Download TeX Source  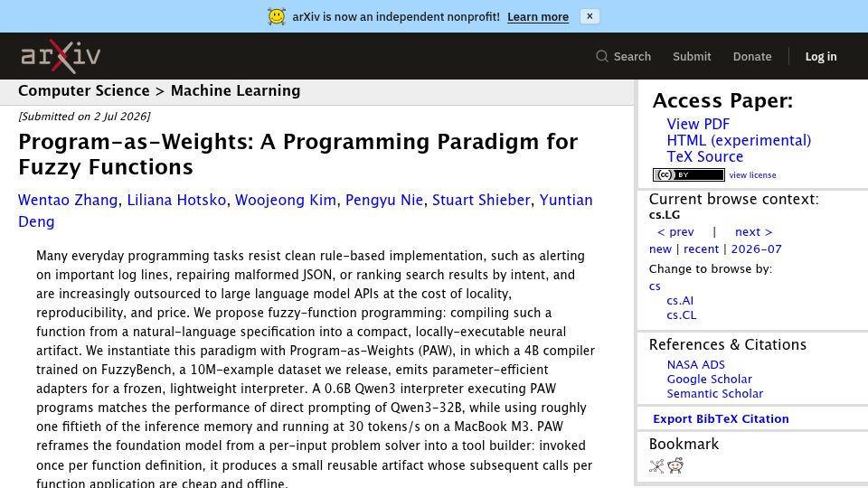coord(704,156)
